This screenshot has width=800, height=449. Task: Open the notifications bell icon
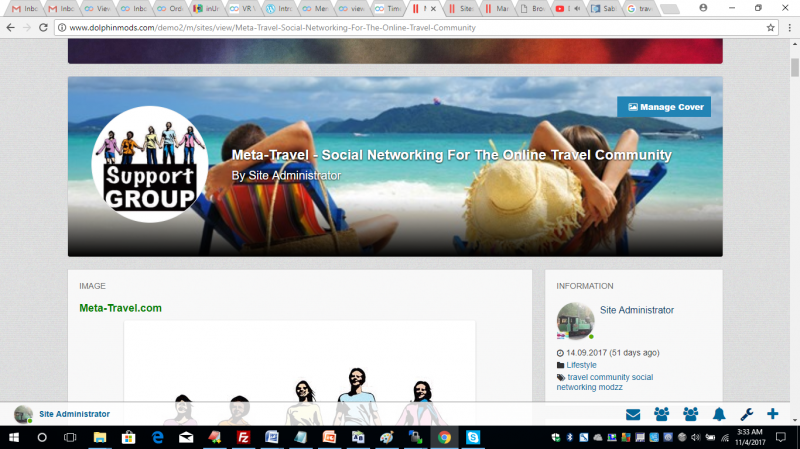coord(719,414)
